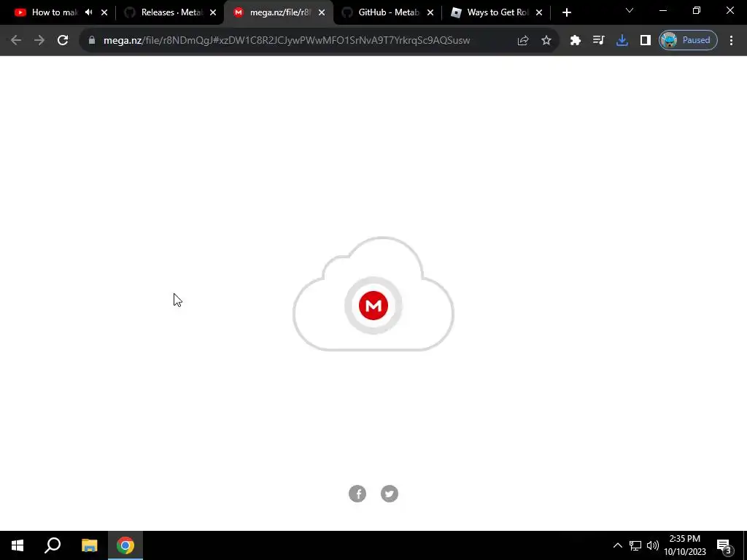Open MEGA's Twitter page icon
Screen dimensions: 747x560
point(390,494)
